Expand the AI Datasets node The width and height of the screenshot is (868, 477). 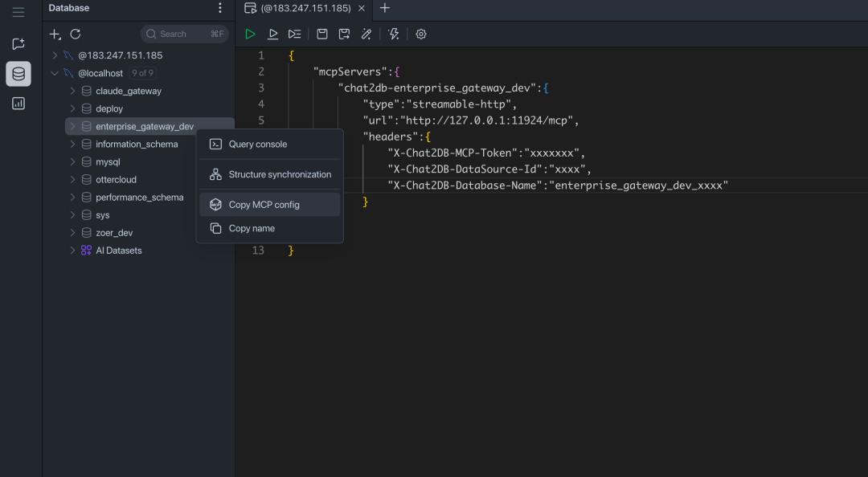coord(72,250)
